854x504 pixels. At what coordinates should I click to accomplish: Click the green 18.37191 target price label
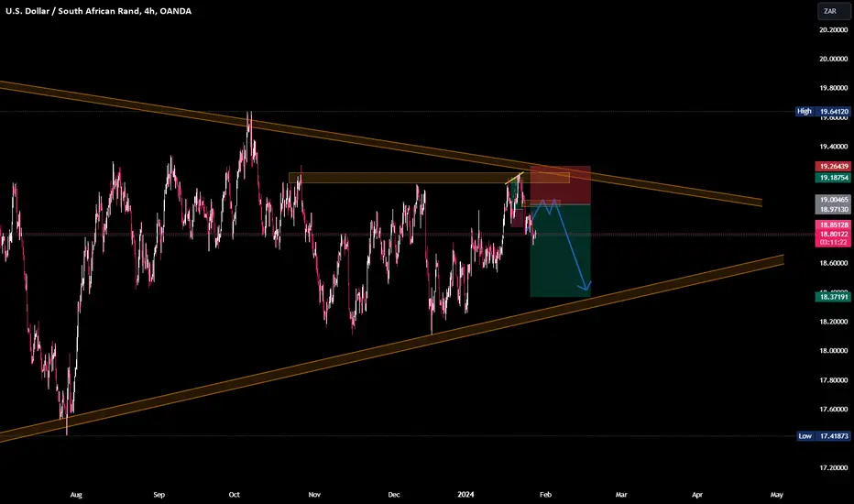(833, 297)
